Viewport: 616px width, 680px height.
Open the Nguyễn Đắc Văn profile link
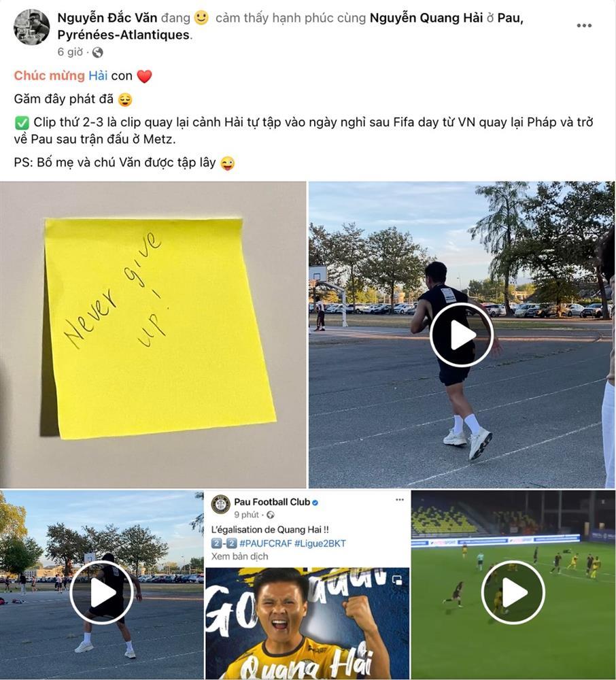point(107,18)
